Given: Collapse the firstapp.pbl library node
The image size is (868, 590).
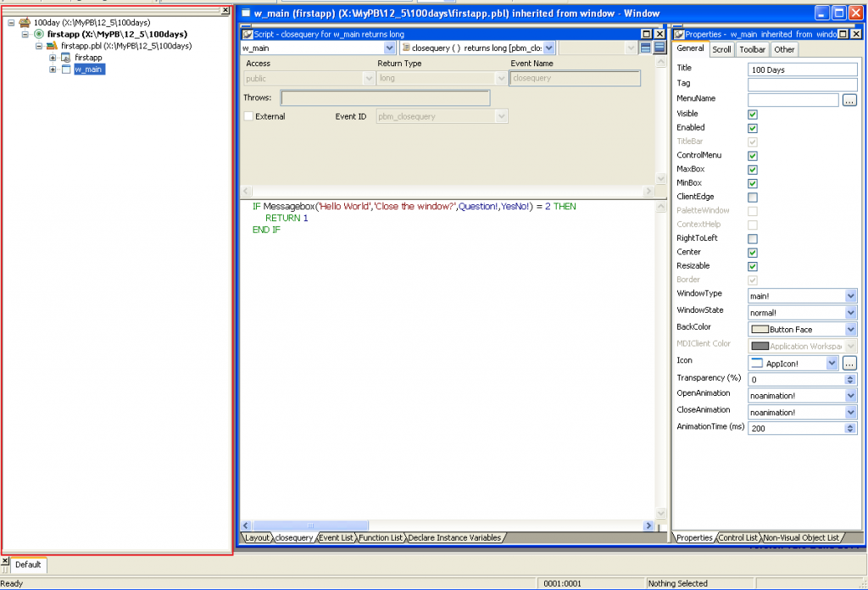Looking at the screenshot, I should click(39, 46).
